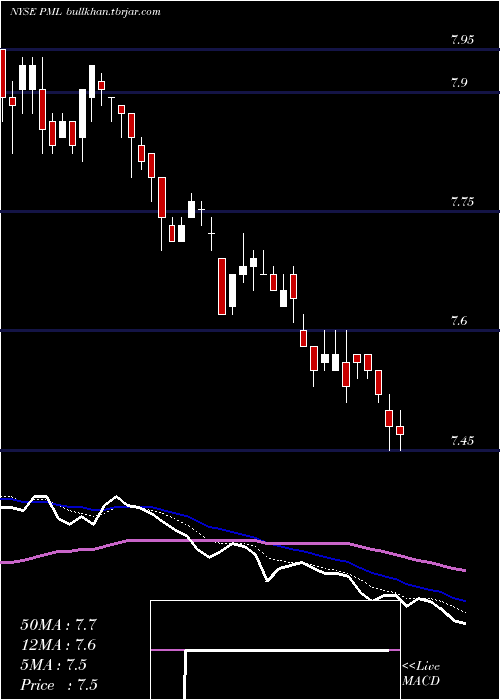Click the Price : 7.5 readout
Image resolution: width=500 pixels, height=700 pixels.
(59, 685)
